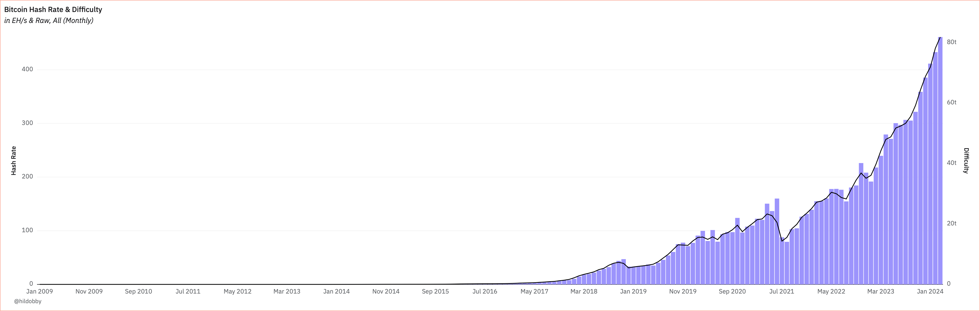Click the Mar 2023 x-axis label
Screen dimensions: 980x311
coord(880,292)
